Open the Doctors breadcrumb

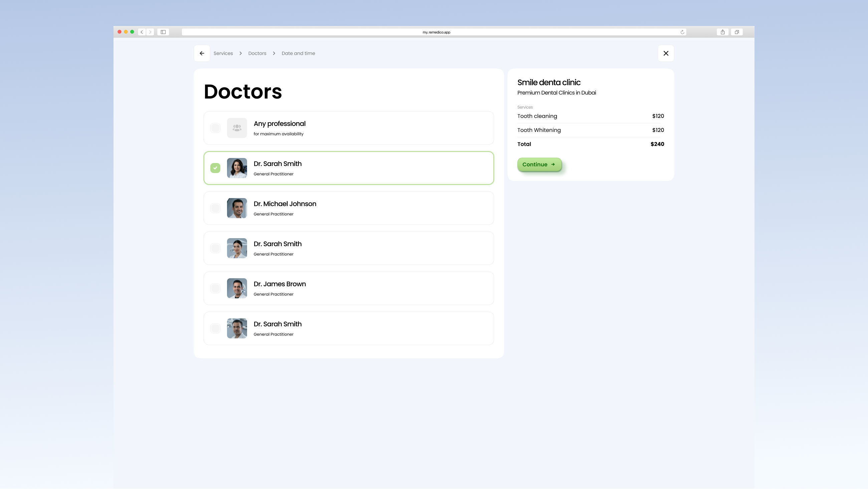pyautogui.click(x=257, y=53)
